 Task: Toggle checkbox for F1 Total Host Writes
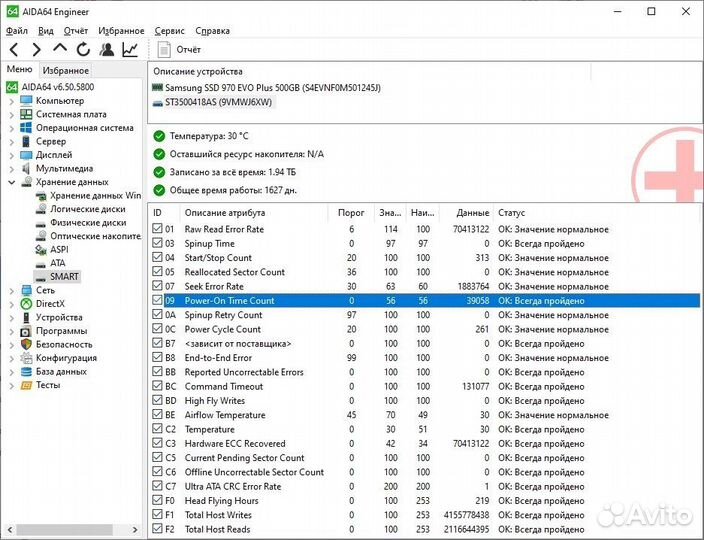[157, 514]
